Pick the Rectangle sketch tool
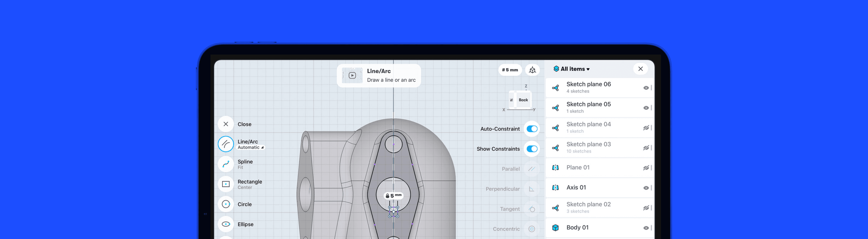This screenshot has height=239, width=868. pyautogui.click(x=226, y=184)
